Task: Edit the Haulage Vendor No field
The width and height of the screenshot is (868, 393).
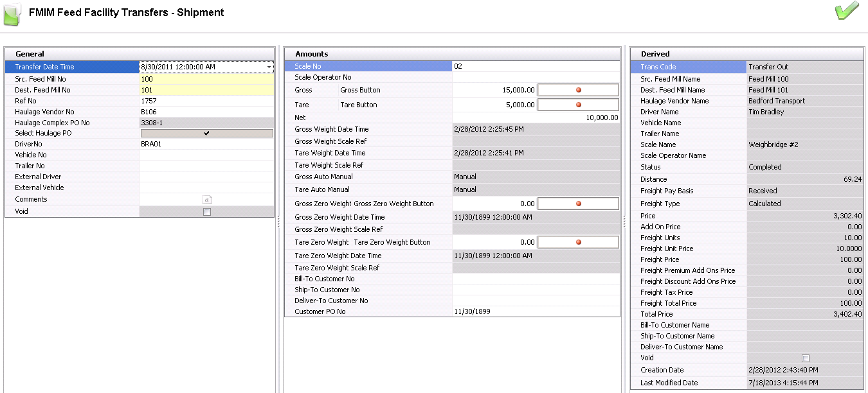Action: pyautogui.click(x=206, y=112)
